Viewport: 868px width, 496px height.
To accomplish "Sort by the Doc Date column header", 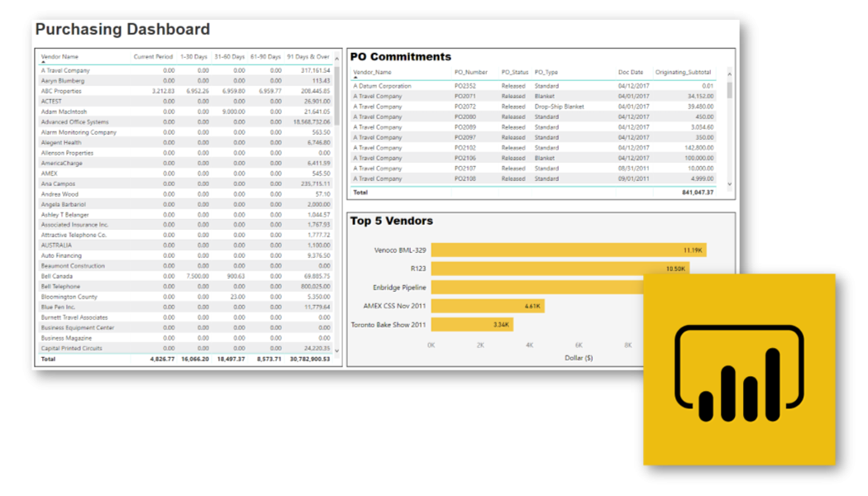I will point(631,72).
